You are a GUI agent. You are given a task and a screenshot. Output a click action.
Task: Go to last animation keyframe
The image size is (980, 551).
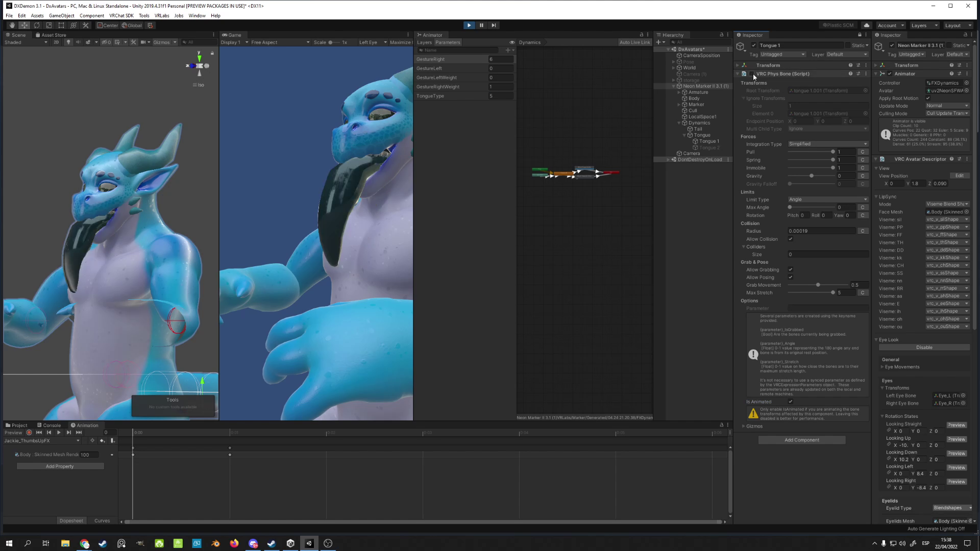(79, 433)
